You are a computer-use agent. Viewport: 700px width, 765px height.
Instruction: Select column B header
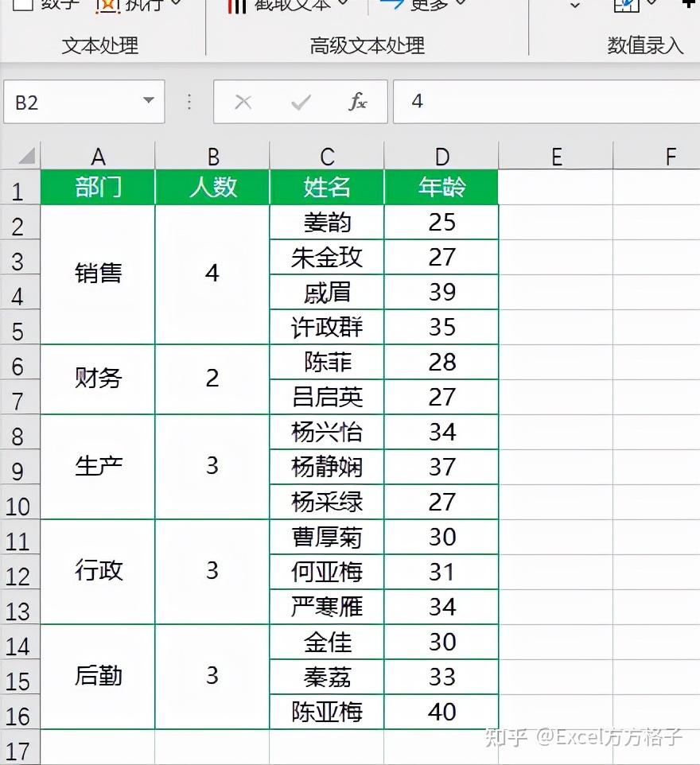pyautogui.click(x=212, y=156)
